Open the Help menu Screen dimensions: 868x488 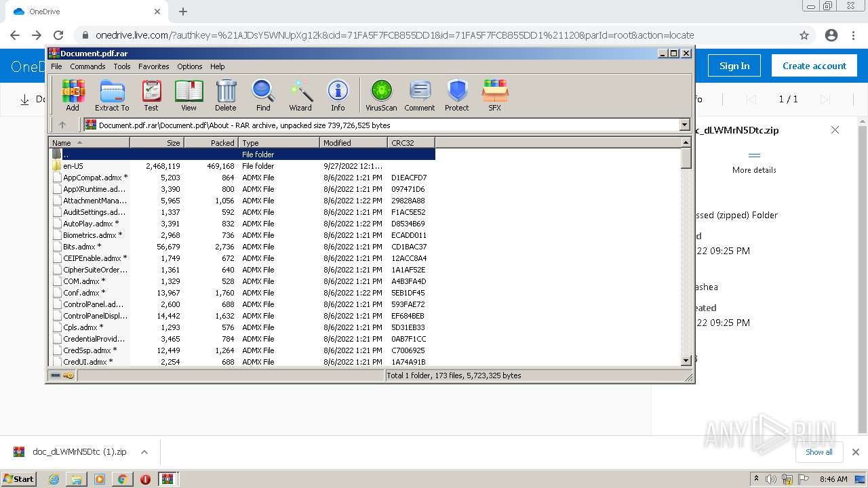tap(218, 66)
